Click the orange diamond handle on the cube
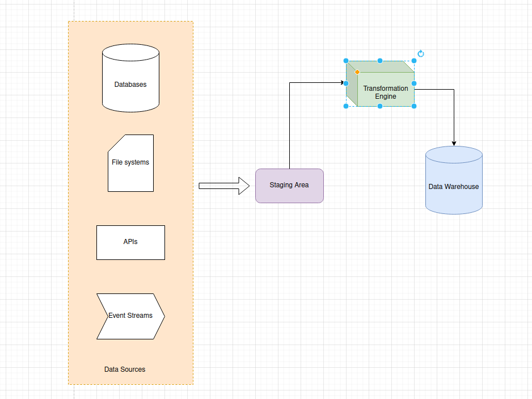Screen dimensions: 532x399 (x=357, y=72)
